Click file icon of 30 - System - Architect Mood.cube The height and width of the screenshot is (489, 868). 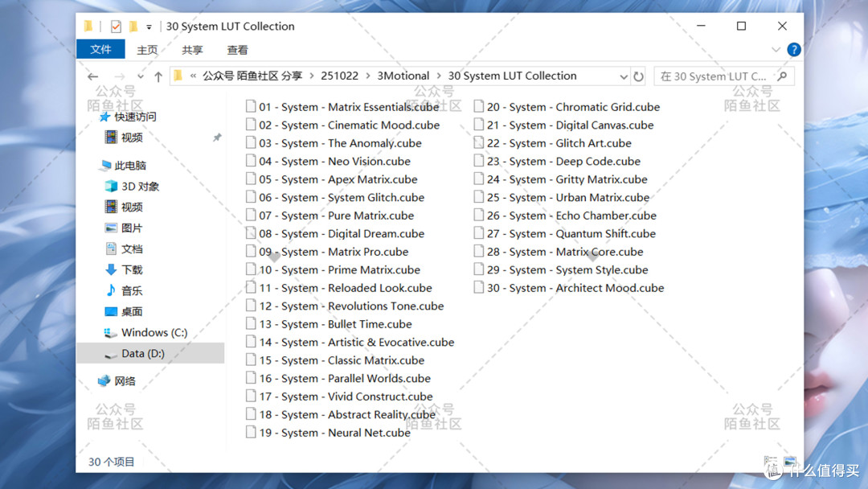(x=479, y=287)
